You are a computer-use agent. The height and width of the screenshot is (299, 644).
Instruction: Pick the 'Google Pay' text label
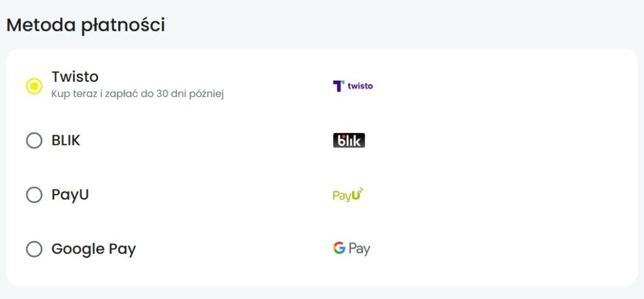point(94,249)
